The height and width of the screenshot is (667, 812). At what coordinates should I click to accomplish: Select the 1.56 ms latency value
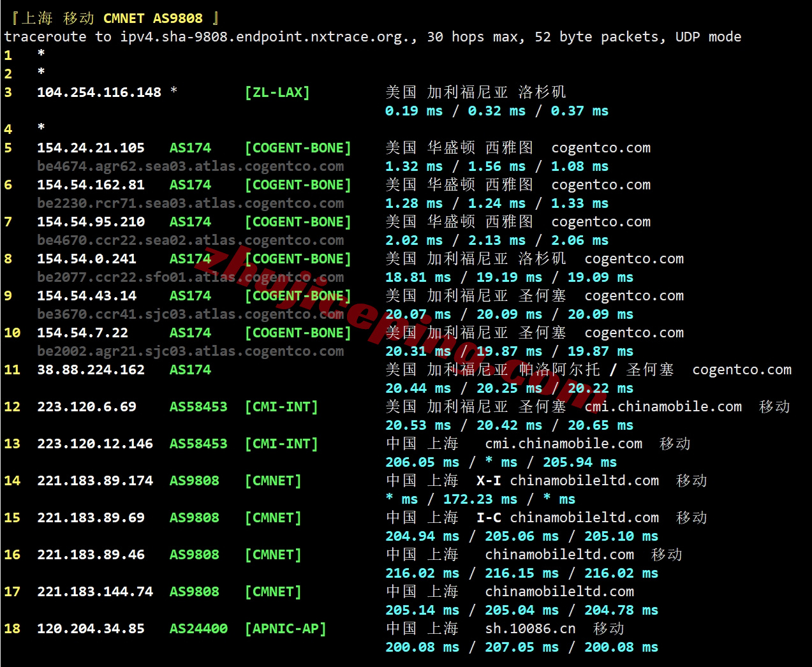(497, 166)
